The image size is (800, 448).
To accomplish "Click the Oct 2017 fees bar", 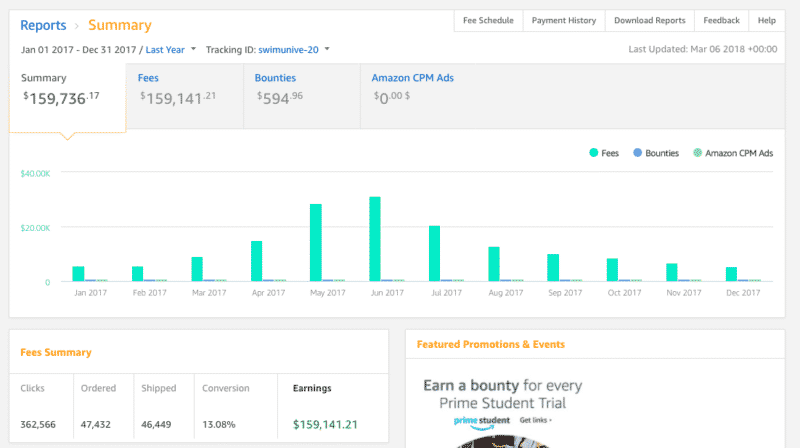I will click(612, 270).
